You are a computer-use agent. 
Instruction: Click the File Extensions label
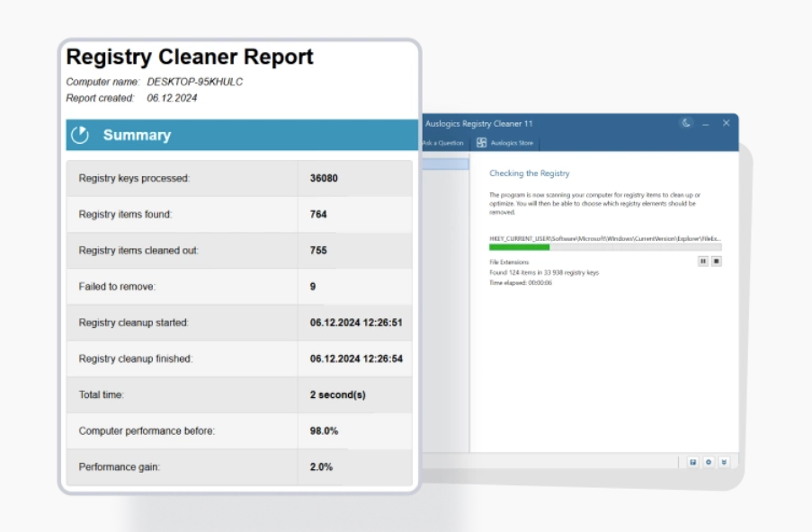coord(508,260)
